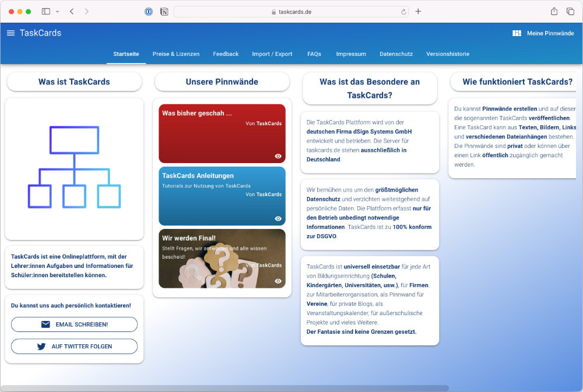This screenshot has height=392, width=583.
Task: Open the Impressum tab
Action: (351, 54)
